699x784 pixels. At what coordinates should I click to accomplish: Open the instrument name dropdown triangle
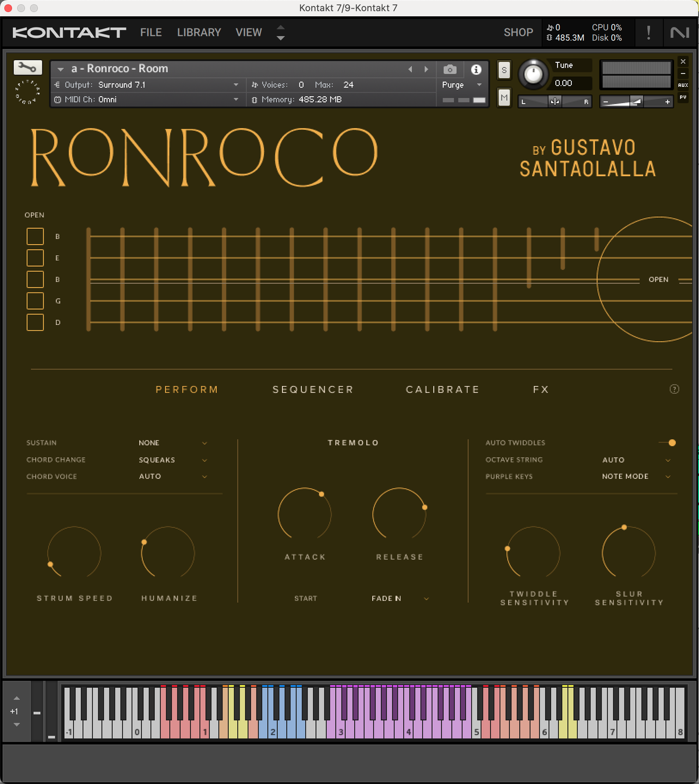(61, 69)
